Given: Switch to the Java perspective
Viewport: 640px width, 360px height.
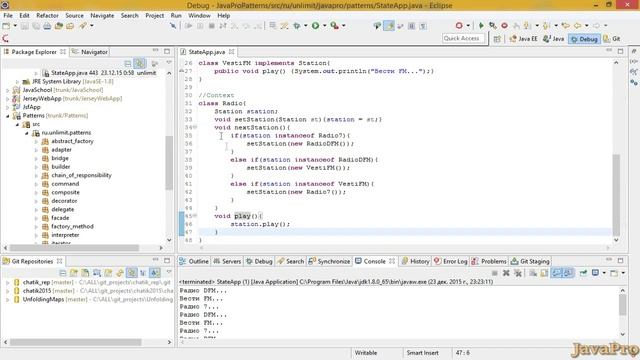Looking at the screenshot, I should tap(553, 39).
